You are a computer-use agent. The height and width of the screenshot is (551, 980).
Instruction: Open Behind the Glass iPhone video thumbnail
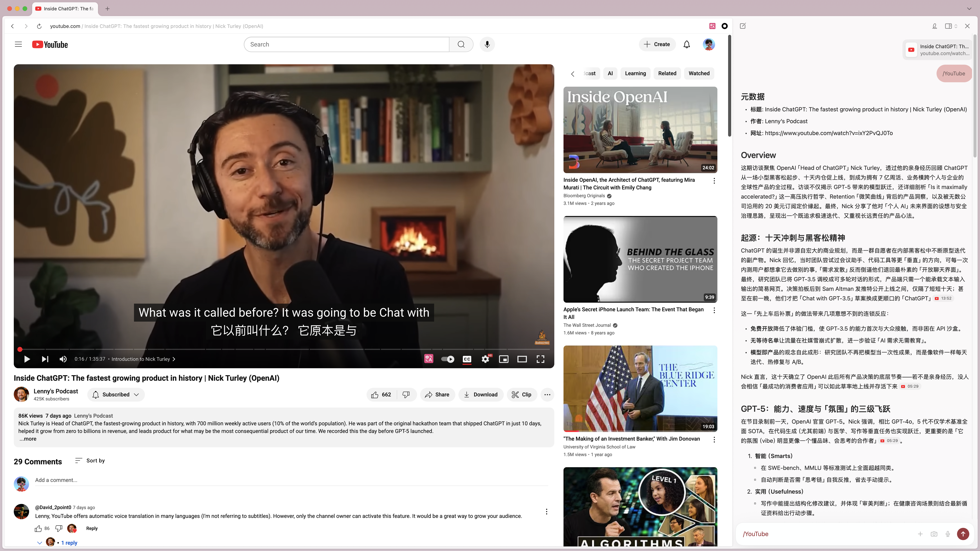(x=640, y=259)
